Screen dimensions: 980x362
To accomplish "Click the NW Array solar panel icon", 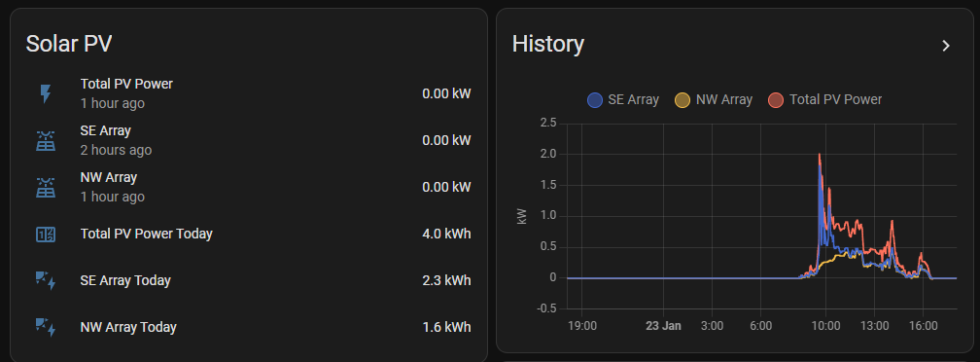I will click(x=46, y=188).
